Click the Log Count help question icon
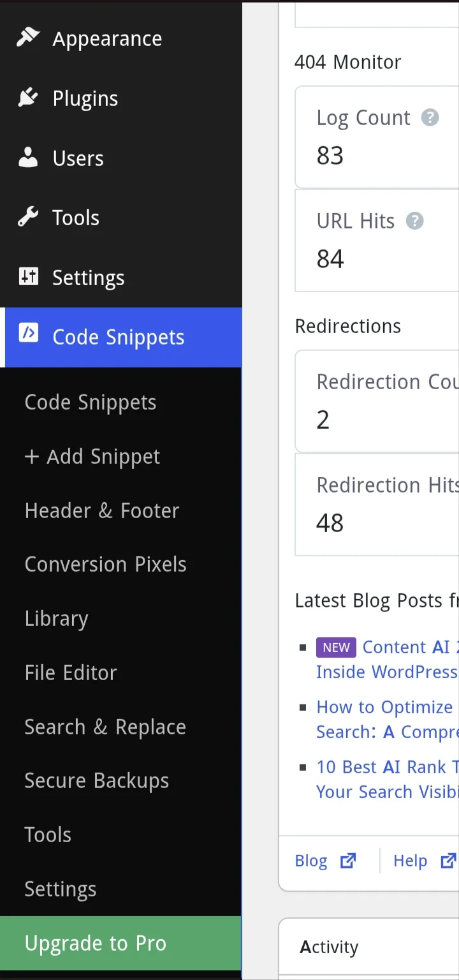459x980 pixels. (x=430, y=117)
